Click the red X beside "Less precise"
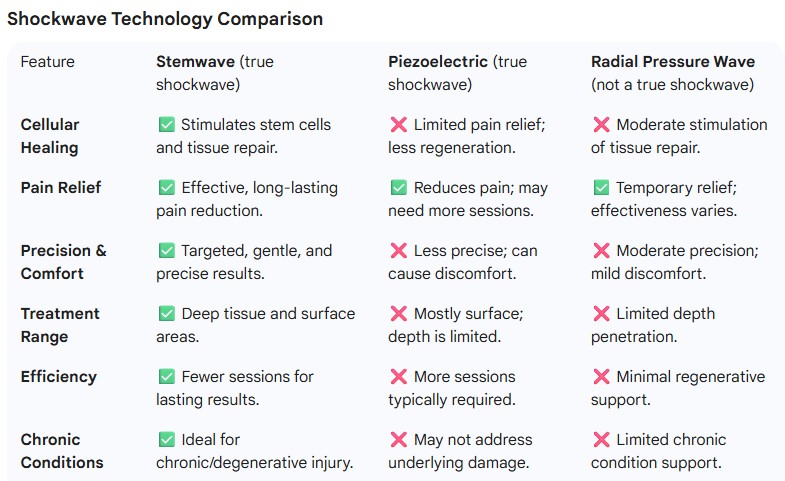This screenshot has height=481, width=785. point(398,251)
